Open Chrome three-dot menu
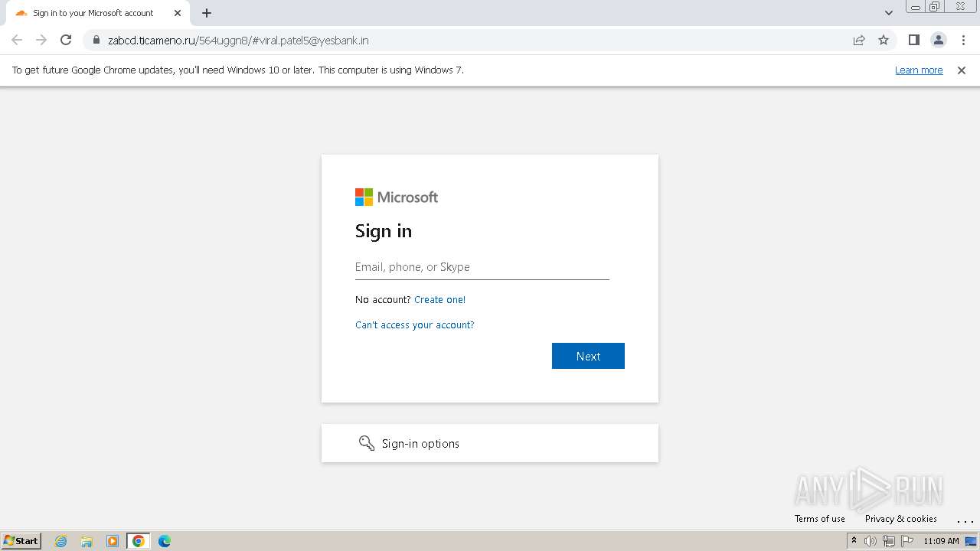The image size is (980, 551). coord(963,40)
